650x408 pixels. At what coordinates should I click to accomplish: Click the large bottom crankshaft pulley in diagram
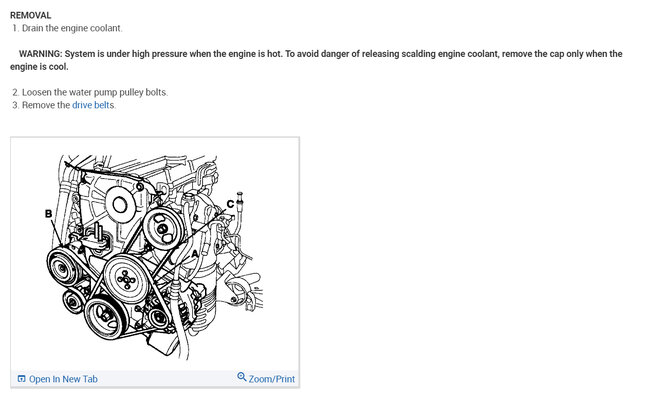tap(105, 318)
